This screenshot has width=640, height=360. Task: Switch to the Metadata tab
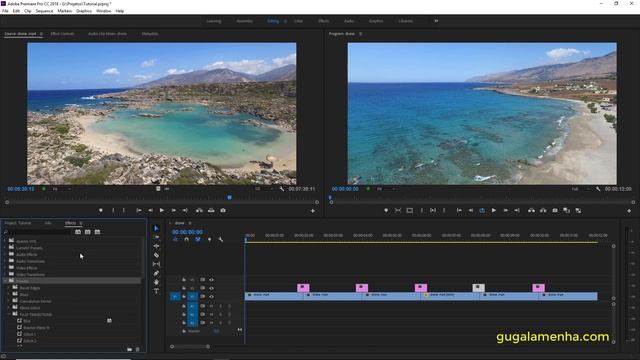(150, 34)
